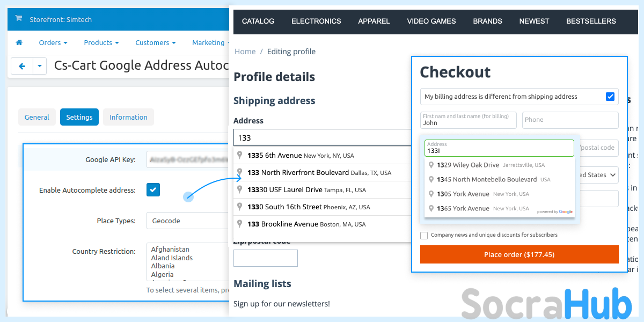The width and height of the screenshot is (644, 322).
Task: Click the storefront cart icon
Action: click(x=19, y=19)
